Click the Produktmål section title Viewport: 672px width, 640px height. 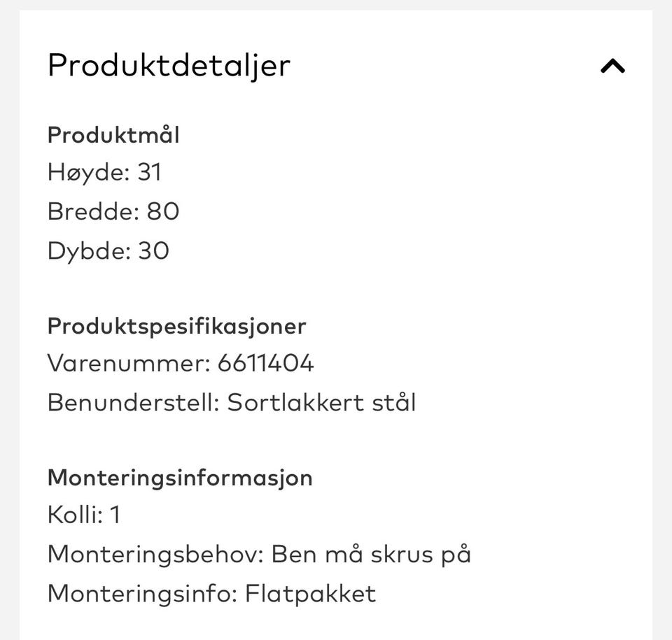coord(113,134)
